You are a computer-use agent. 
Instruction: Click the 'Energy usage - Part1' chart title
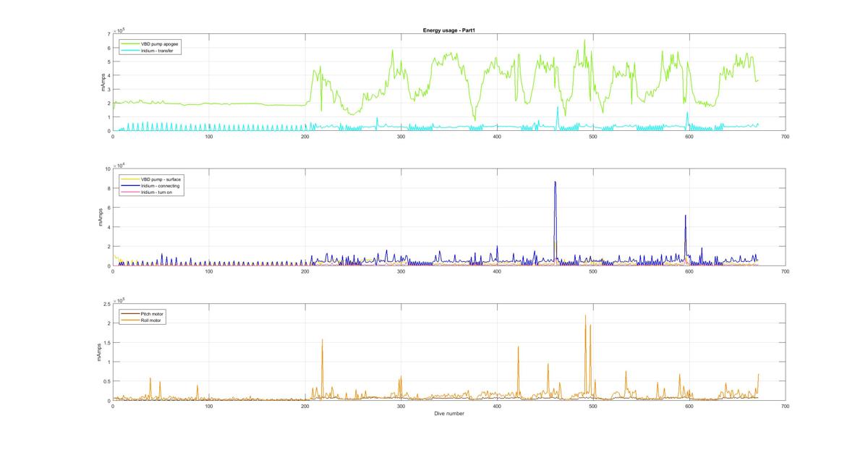click(448, 30)
